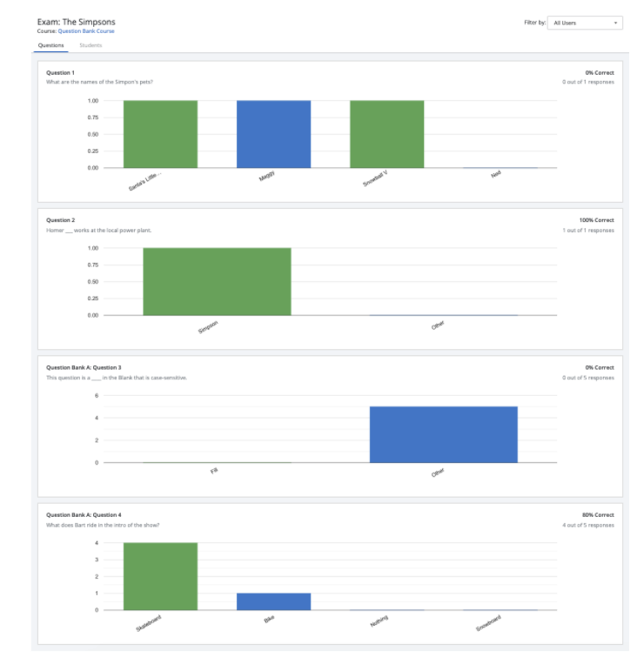
Task: Click the green Snowball V bar
Action: 386,134
